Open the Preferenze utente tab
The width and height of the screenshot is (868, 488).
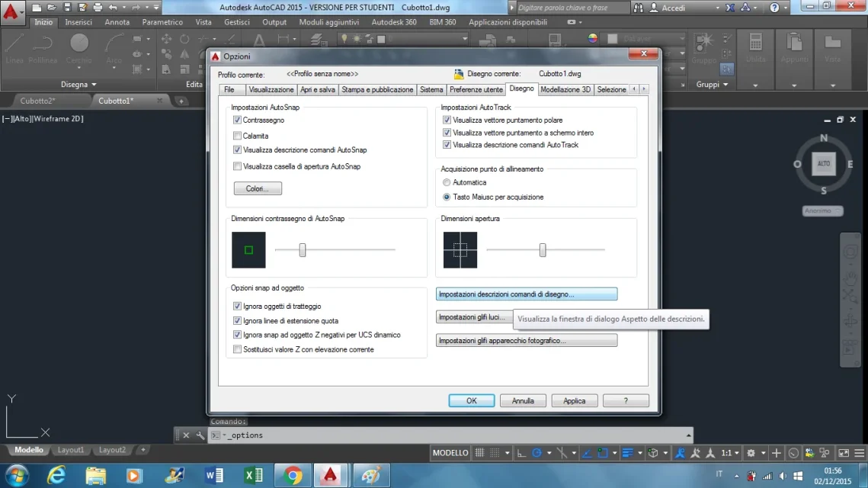pos(476,90)
